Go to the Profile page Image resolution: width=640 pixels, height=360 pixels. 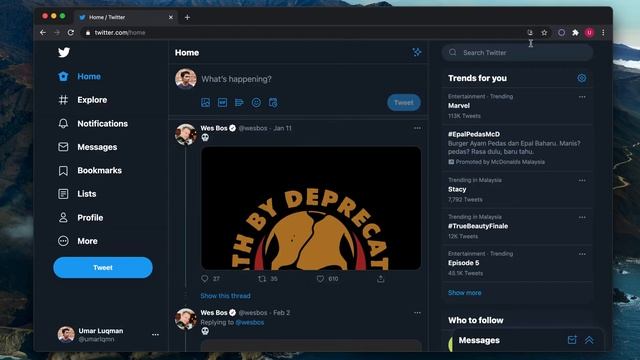click(x=80, y=218)
